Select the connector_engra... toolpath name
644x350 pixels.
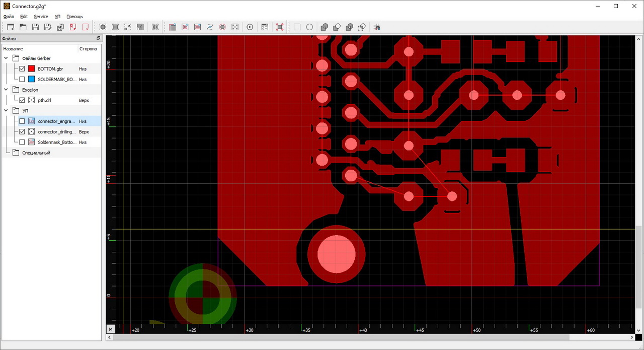point(57,121)
